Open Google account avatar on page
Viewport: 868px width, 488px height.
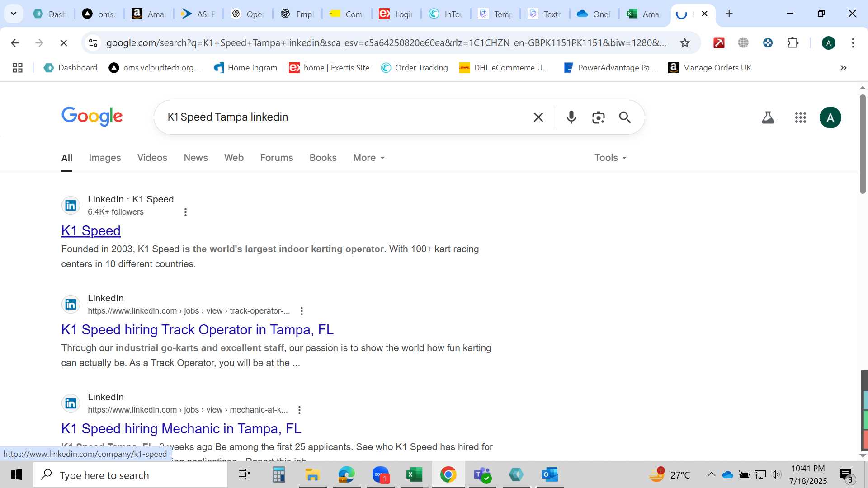pos(830,118)
